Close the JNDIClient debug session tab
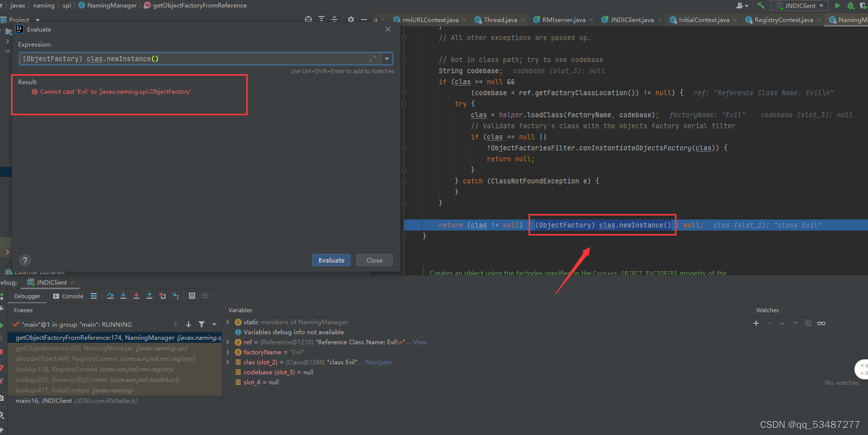The height and width of the screenshot is (435, 868). (72, 283)
